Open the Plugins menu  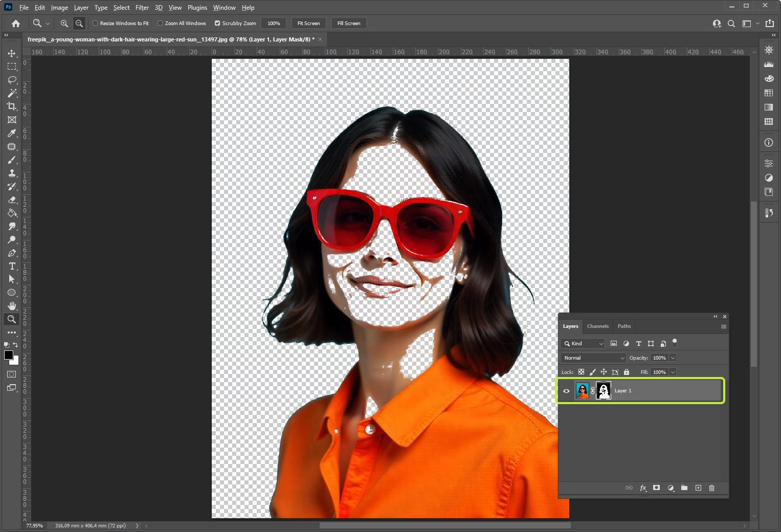tap(197, 8)
